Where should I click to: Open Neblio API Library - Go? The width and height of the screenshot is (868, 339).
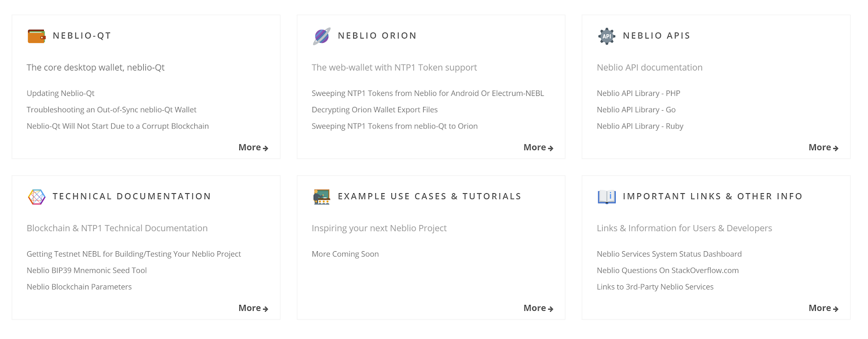[x=636, y=110]
